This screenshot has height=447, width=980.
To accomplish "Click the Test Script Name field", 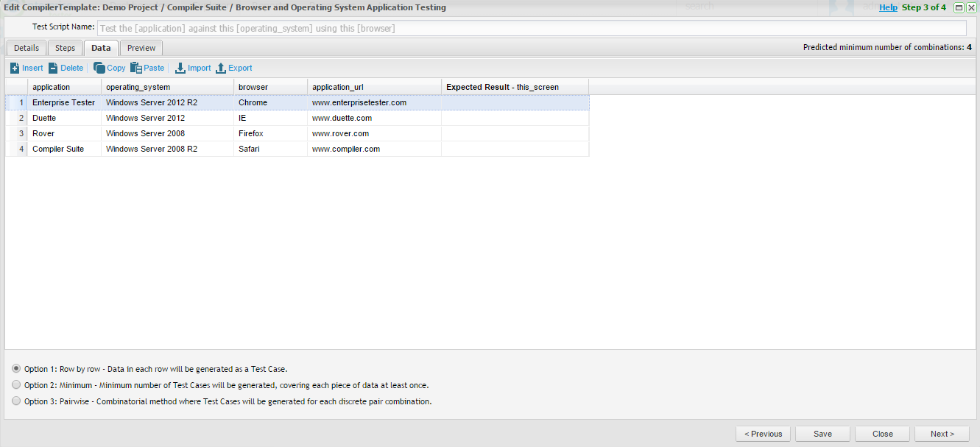I will [531, 28].
